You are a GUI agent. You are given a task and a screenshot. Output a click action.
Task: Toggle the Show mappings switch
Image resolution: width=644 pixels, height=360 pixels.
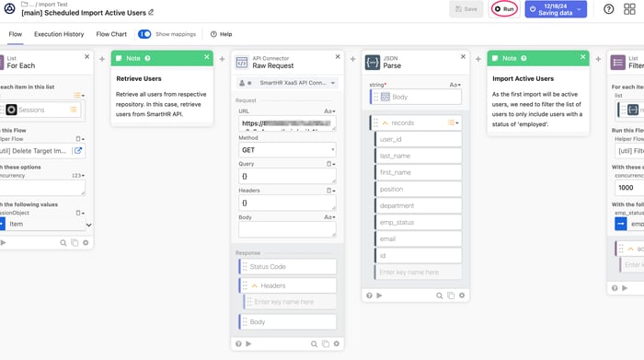(x=144, y=34)
